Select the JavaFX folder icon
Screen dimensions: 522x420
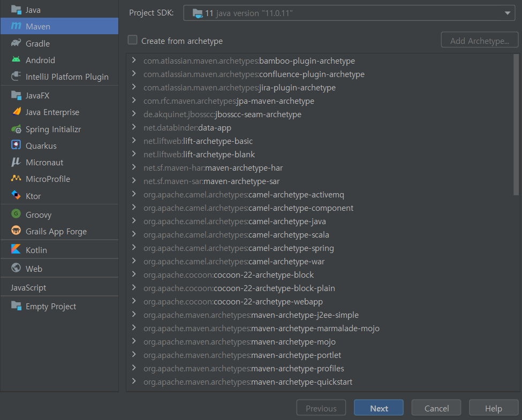tap(16, 95)
